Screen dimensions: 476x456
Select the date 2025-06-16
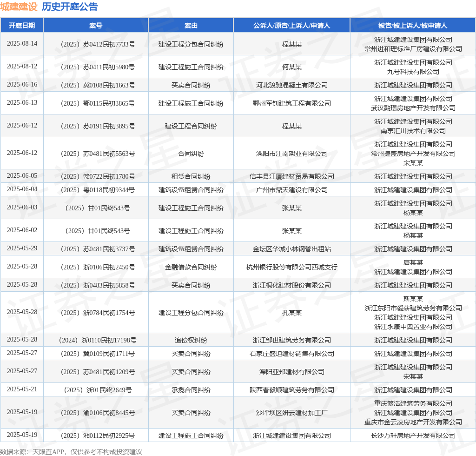[22, 85]
